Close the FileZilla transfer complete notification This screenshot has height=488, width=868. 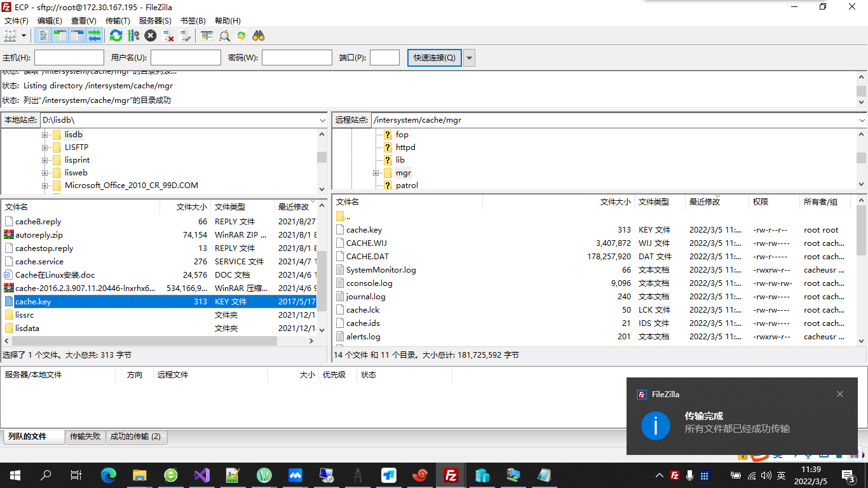[840, 394]
